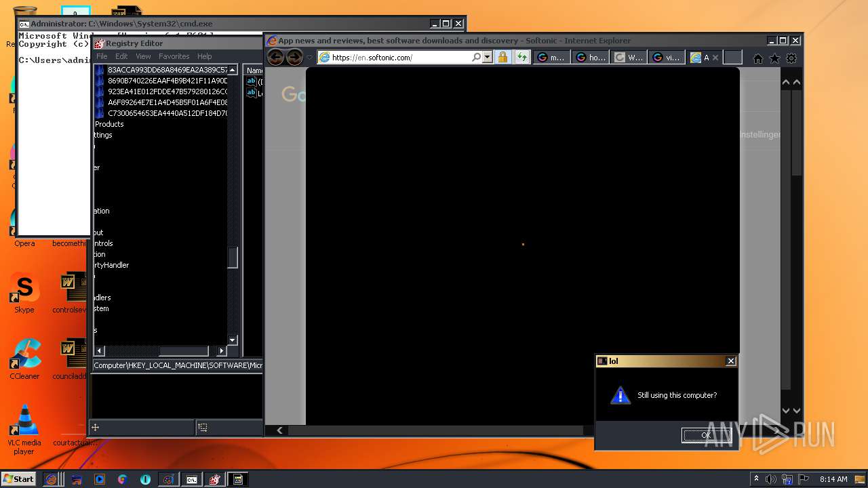This screenshot has height=488, width=868.
Task: Switch to the last script taskbar button
Action: [238, 479]
